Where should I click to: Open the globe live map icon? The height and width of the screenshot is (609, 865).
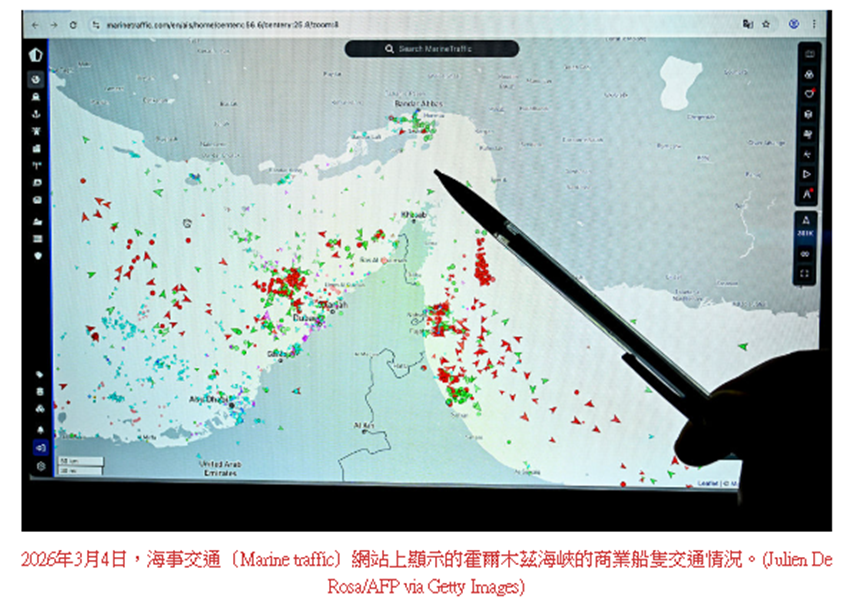tap(36, 80)
